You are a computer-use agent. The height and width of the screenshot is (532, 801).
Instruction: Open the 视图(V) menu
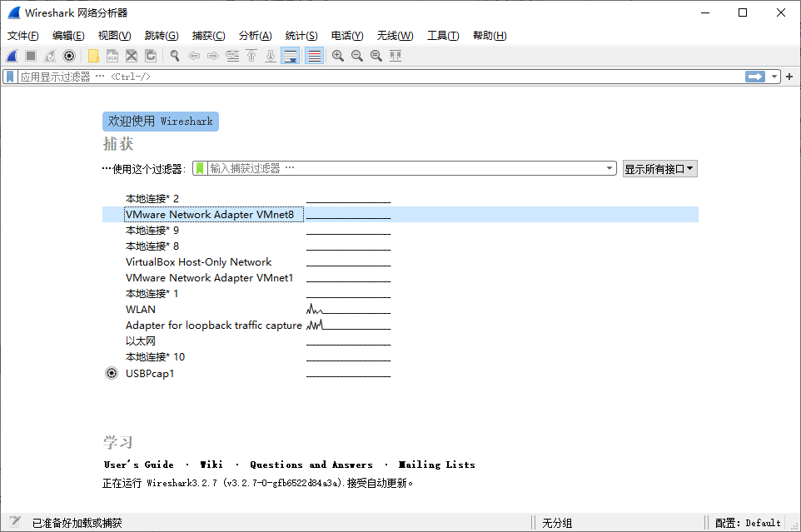(x=114, y=36)
